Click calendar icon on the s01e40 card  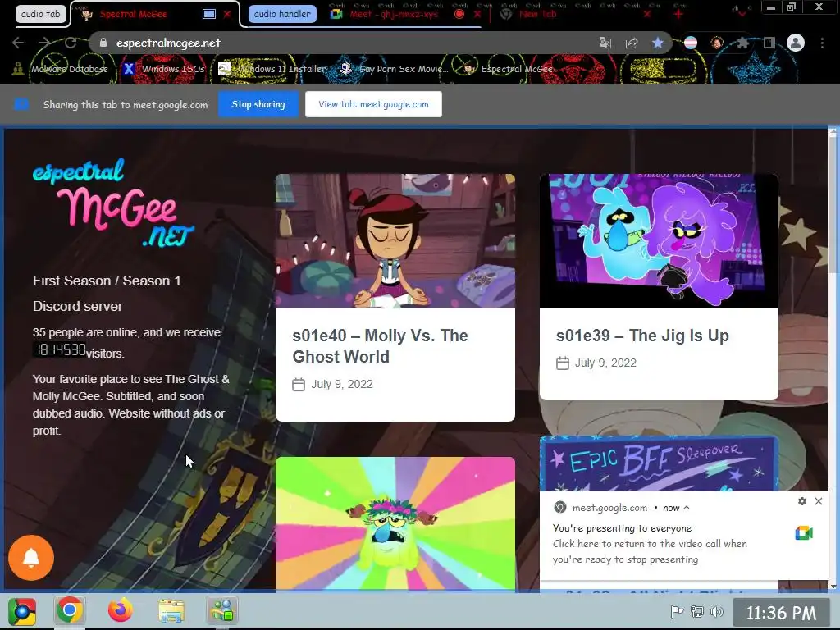pos(299,385)
